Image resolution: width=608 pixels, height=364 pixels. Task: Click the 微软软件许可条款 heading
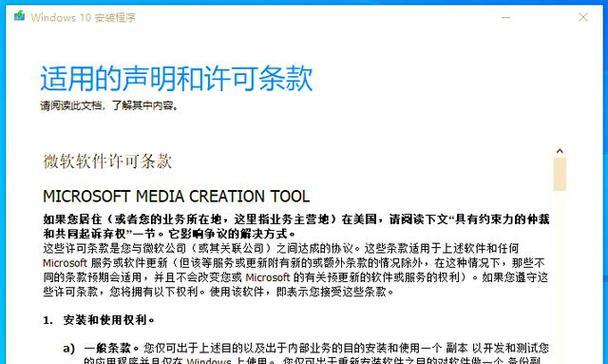(x=107, y=161)
